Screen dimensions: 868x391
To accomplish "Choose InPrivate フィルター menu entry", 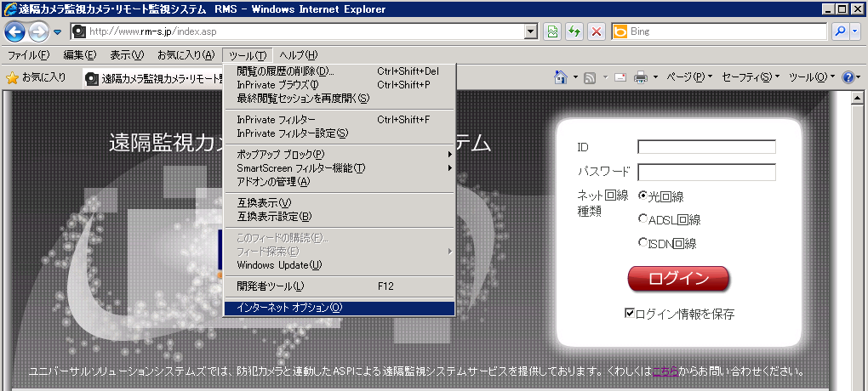I will click(x=339, y=120).
